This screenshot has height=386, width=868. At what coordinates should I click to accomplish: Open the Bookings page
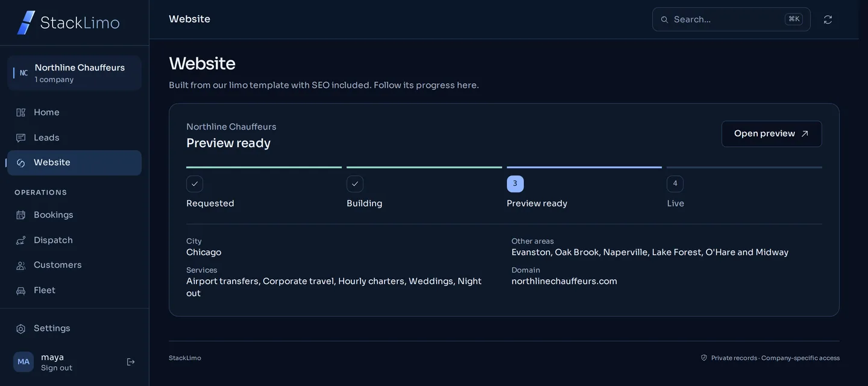tap(74, 215)
